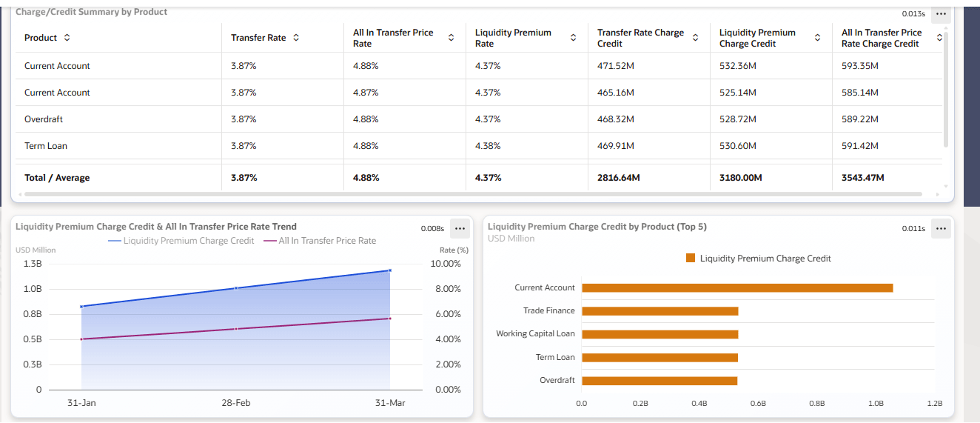
Task: Sort All In Transfer Price Rate Charge Credit column
Action: pos(939,38)
